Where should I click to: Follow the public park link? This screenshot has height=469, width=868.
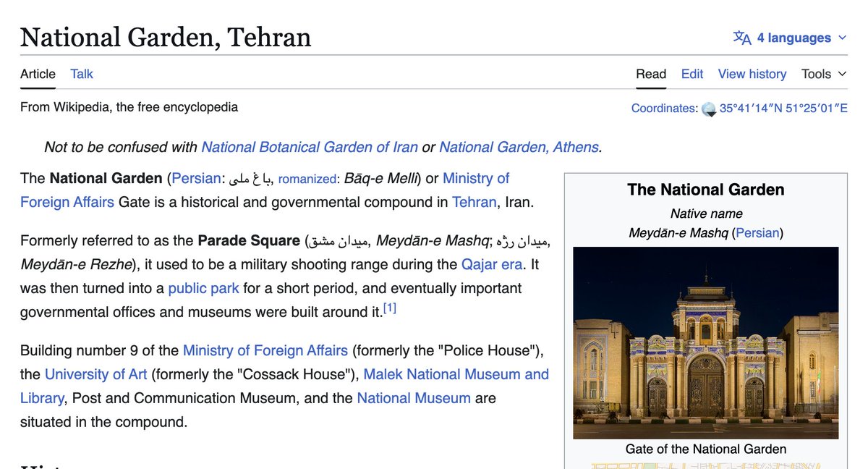click(203, 288)
